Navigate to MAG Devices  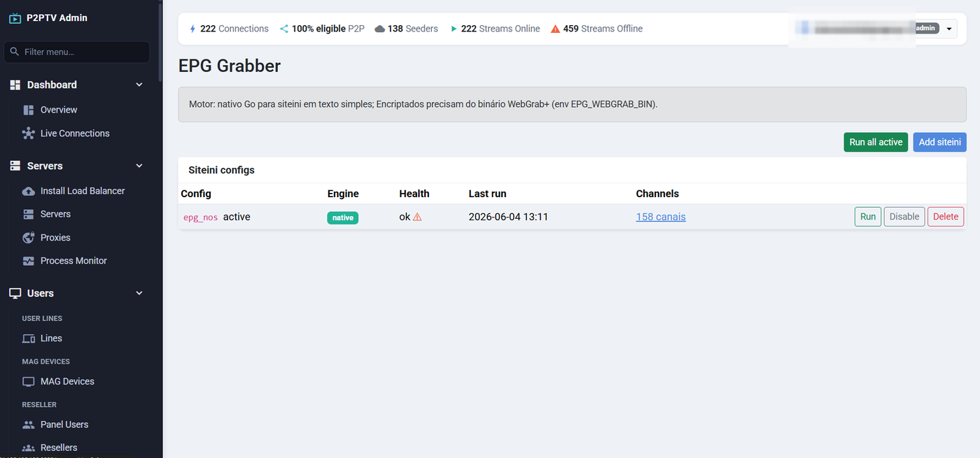click(67, 382)
